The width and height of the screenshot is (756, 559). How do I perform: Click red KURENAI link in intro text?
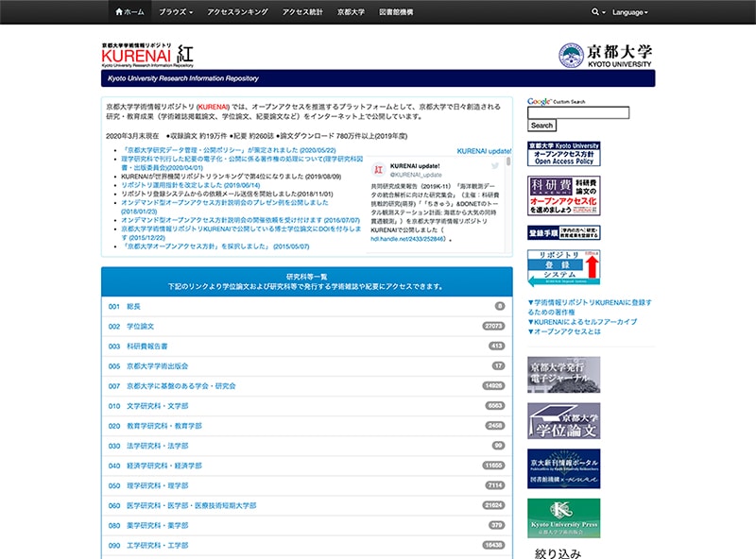click(214, 107)
